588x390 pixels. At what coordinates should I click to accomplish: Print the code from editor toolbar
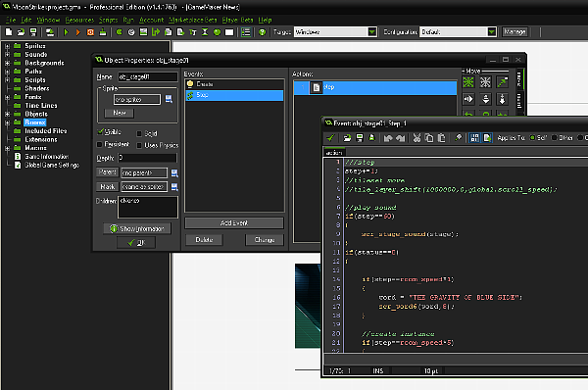pos(372,138)
